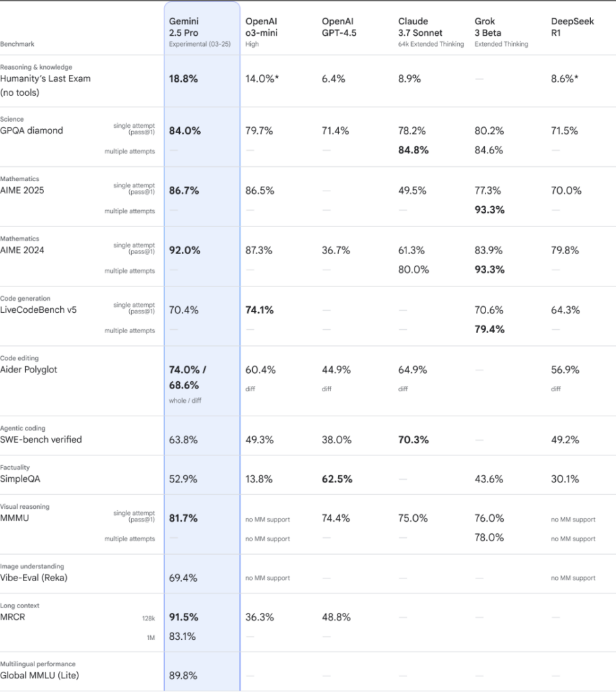The width and height of the screenshot is (616, 692).
Task: Select the OpenAI o3-mini column header
Action: tap(262, 32)
